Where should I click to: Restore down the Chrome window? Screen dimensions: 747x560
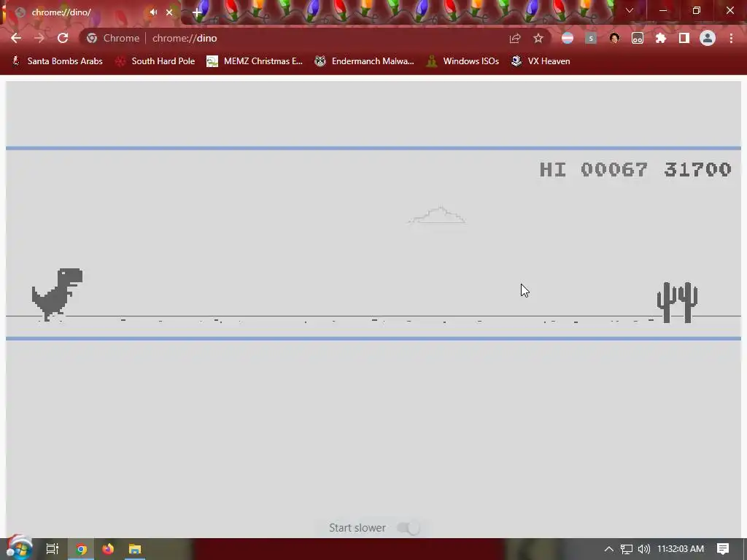[697, 10]
